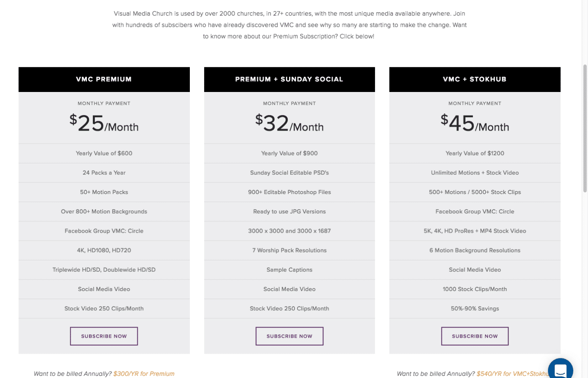
Task: Click the $32/Month price text
Action: click(x=289, y=123)
